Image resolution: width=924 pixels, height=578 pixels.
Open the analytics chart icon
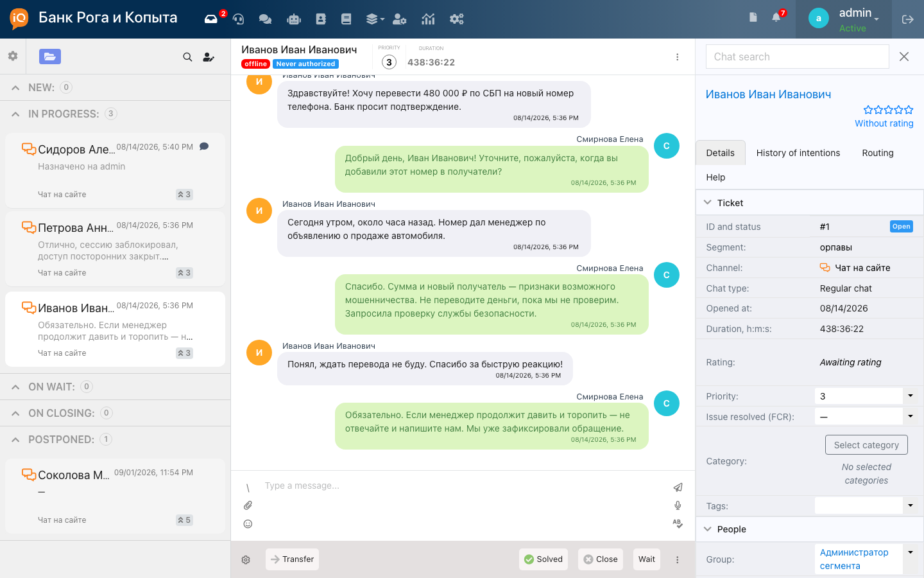429,19
